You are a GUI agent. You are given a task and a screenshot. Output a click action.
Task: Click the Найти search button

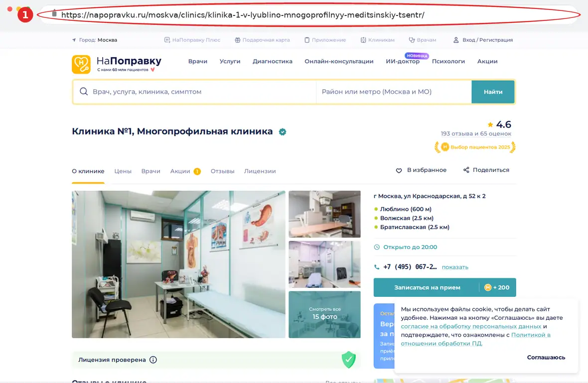tap(493, 92)
